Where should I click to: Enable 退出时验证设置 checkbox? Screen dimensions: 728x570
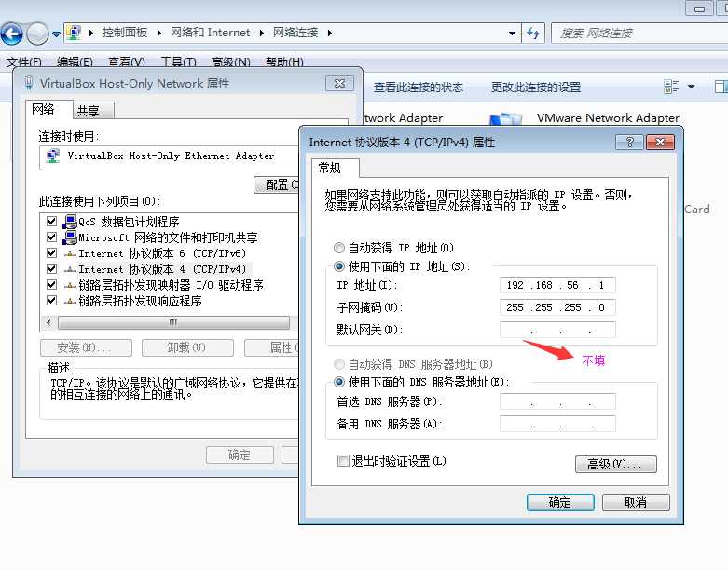(343, 461)
